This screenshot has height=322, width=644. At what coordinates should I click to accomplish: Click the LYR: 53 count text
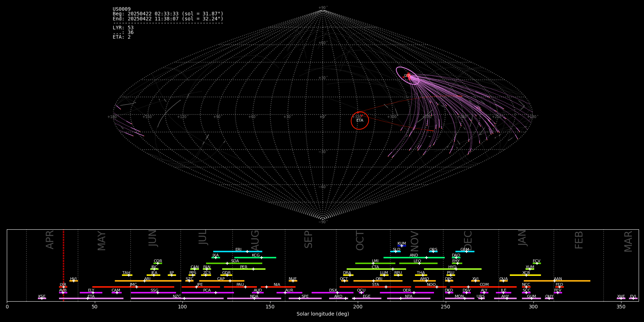pos(123,28)
